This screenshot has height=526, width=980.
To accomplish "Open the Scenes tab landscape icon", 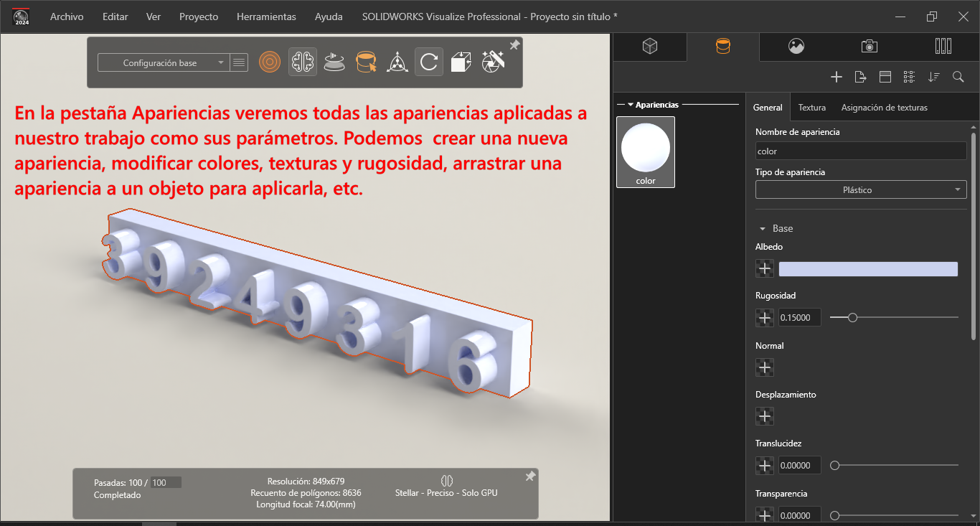I will coord(796,47).
